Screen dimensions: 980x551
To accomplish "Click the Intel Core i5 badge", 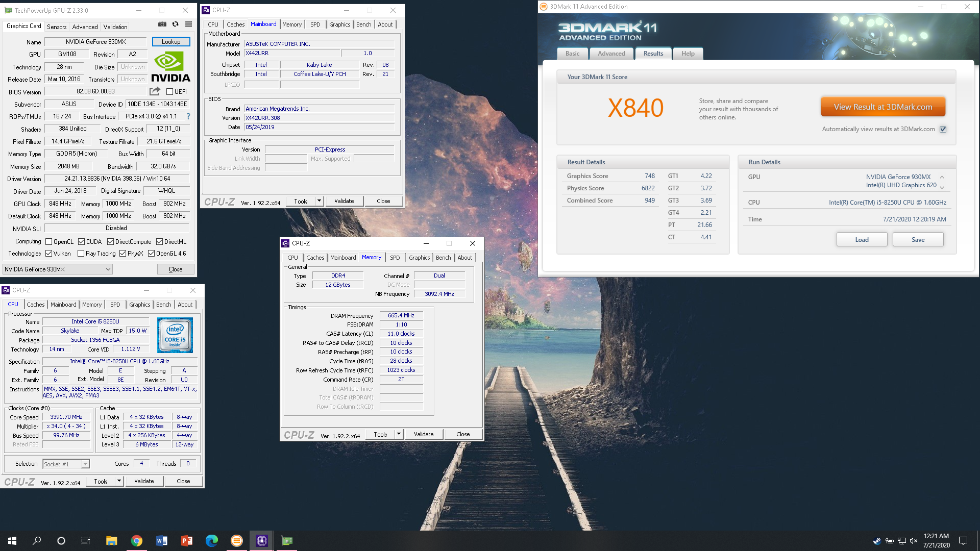I will click(175, 335).
